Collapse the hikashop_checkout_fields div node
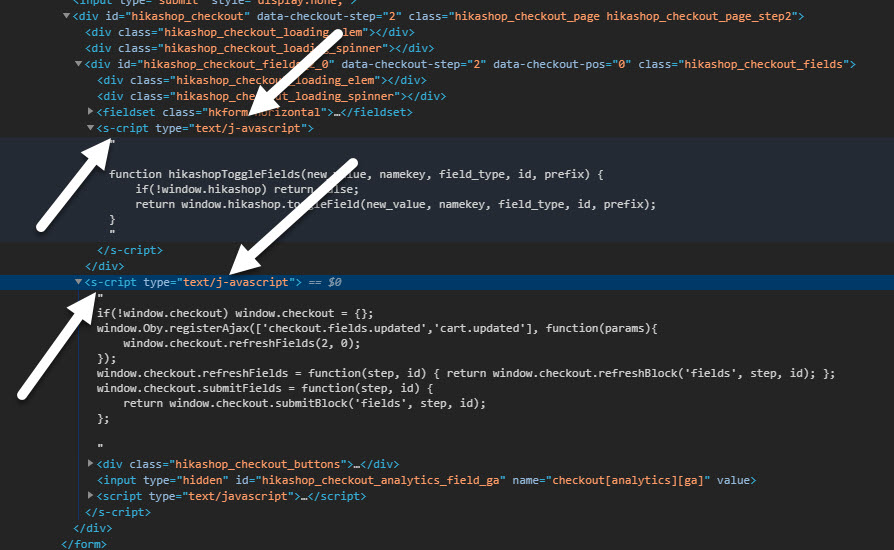The width and height of the screenshot is (894, 550). (x=78, y=64)
